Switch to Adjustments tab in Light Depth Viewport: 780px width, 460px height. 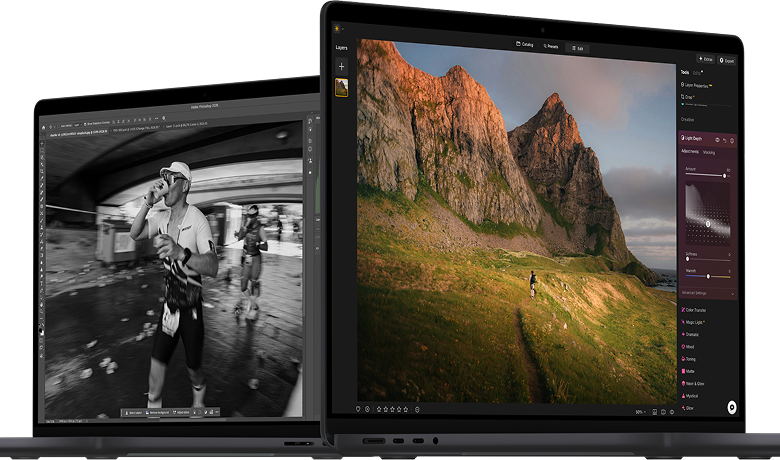(689, 151)
